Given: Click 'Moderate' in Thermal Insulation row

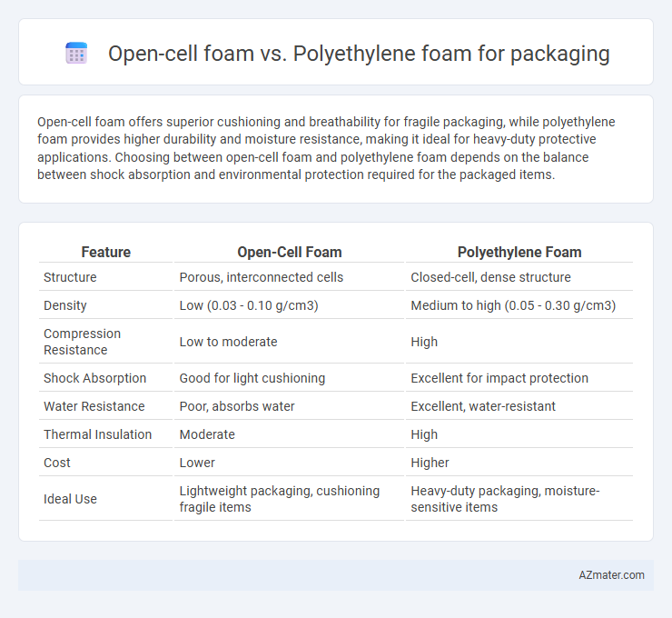Looking at the screenshot, I should tap(207, 434).
